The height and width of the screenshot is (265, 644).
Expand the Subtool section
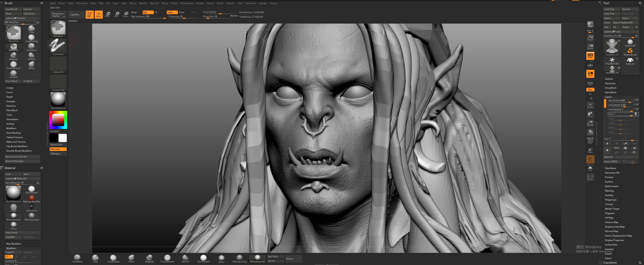coord(609,79)
